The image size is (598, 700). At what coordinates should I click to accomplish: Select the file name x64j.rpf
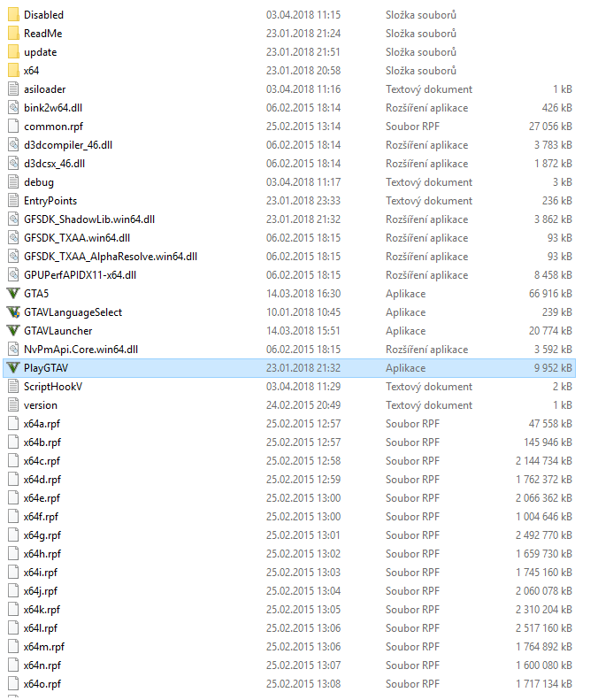coord(41,591)
